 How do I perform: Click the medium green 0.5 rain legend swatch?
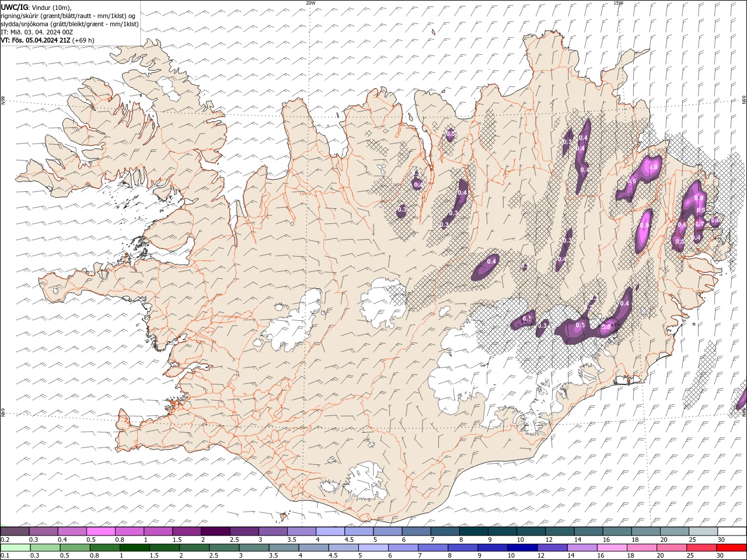75,548
